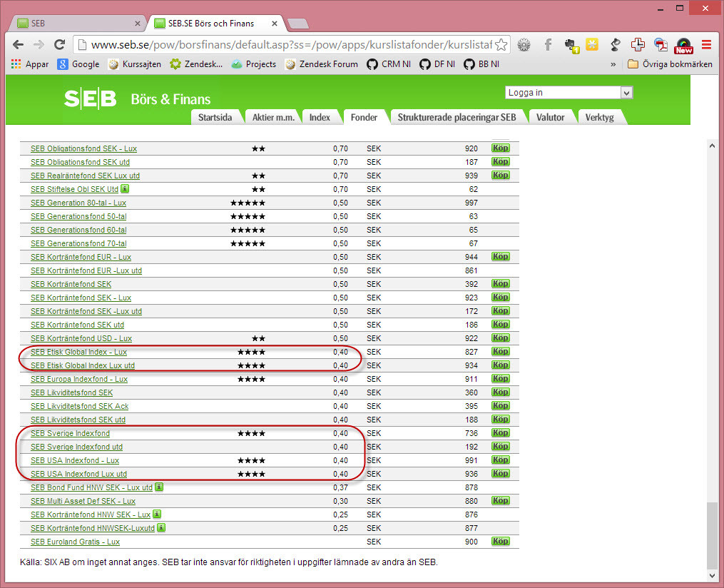This screenshot has height=588, width=724.
Task: Click the browser address bar URL
Action: (285, 44)
